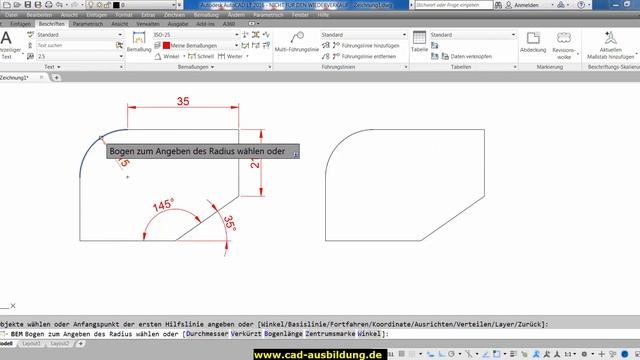The height and width of the screenshot is (360, 640).
Task: Open the table style Standard dropdown
Action: (513, 35)
